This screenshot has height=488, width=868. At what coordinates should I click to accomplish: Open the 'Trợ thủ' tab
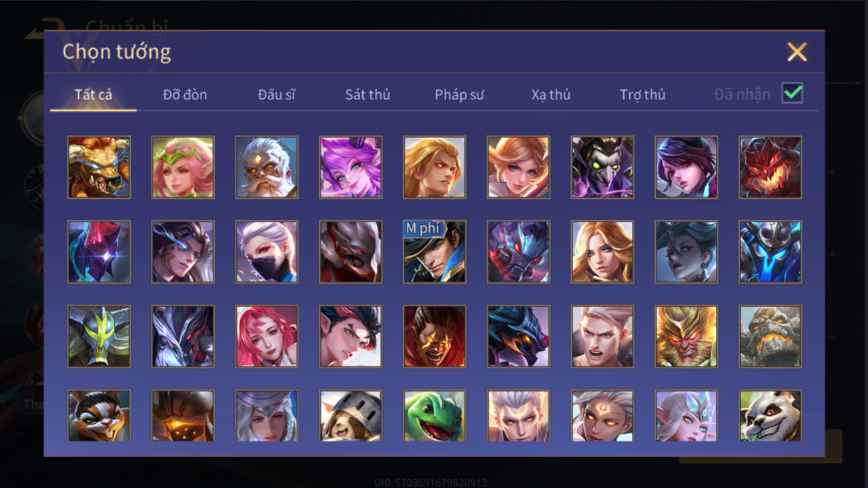(642, 95)
